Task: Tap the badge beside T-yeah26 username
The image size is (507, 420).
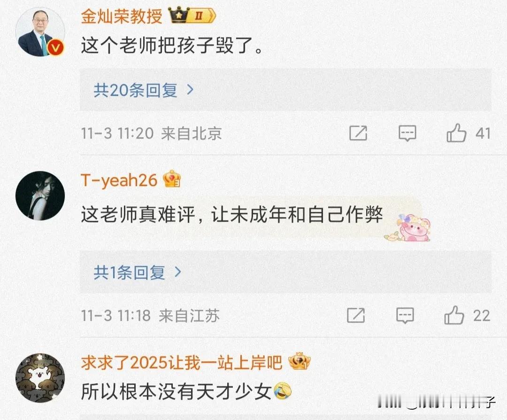Action: 172,179
